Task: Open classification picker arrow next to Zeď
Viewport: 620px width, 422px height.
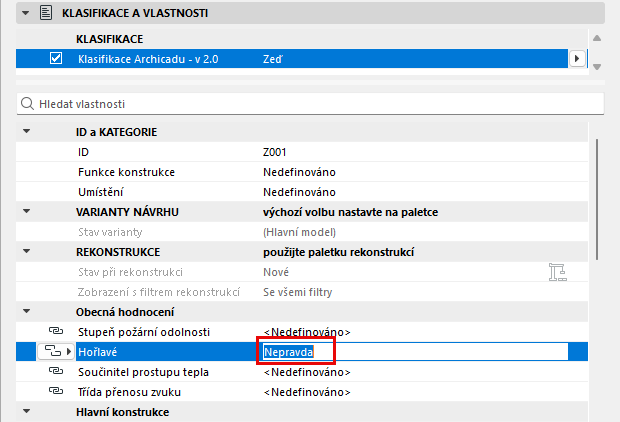Action: coord(577,59)
